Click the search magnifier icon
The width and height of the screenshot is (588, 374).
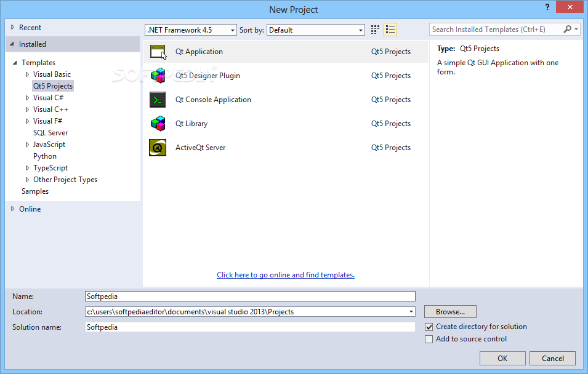click(x=568, y=30)
